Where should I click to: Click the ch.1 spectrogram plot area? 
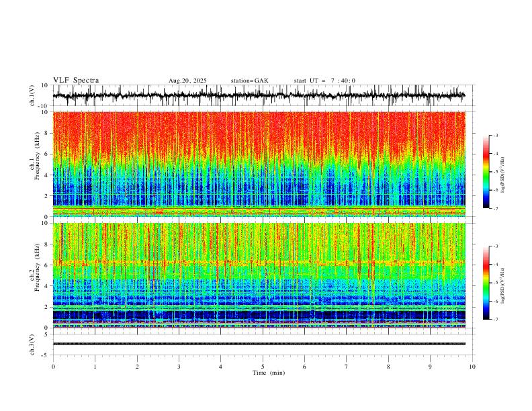[259, 164]
